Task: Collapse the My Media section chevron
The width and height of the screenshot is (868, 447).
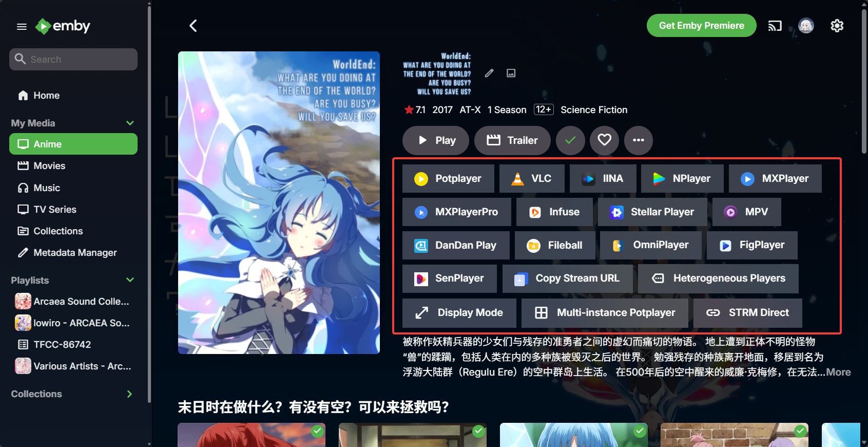Action: pos(130,123)
